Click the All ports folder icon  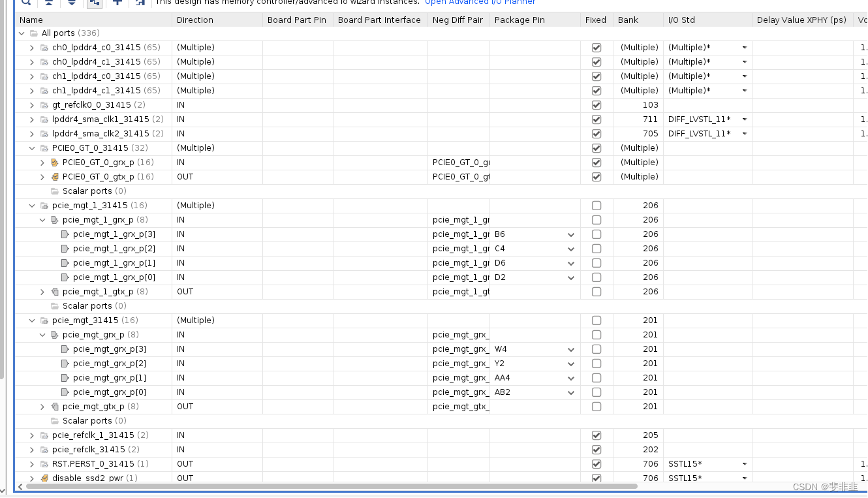coord(34,33)
